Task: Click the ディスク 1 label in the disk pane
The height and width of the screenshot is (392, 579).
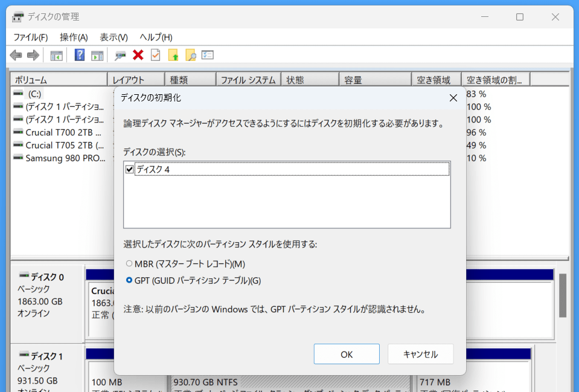Action: pos(46,356)
